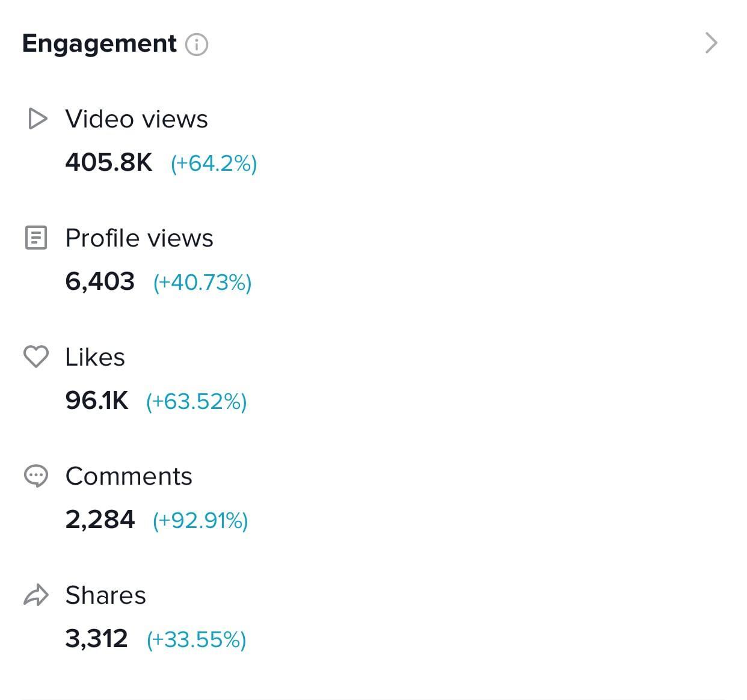Click the Likes label
The width and height of the screenshot is (747, 700).
(95, 357)
